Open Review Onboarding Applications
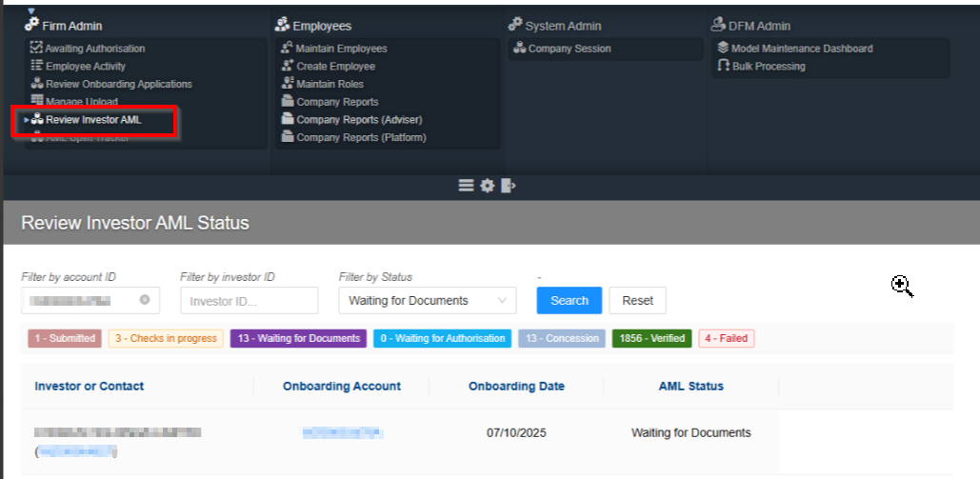Screen dimensions: 980x479 pyautogui.click(x=119, y=84)
